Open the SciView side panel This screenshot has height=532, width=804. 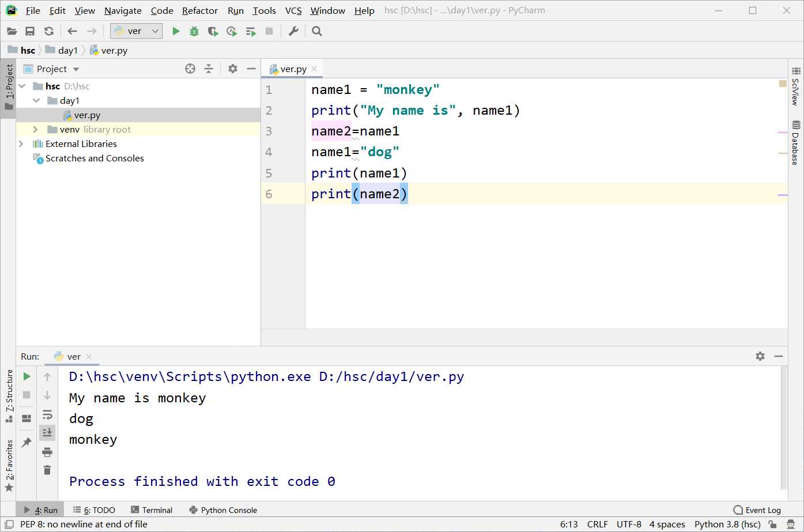(796, 86)
